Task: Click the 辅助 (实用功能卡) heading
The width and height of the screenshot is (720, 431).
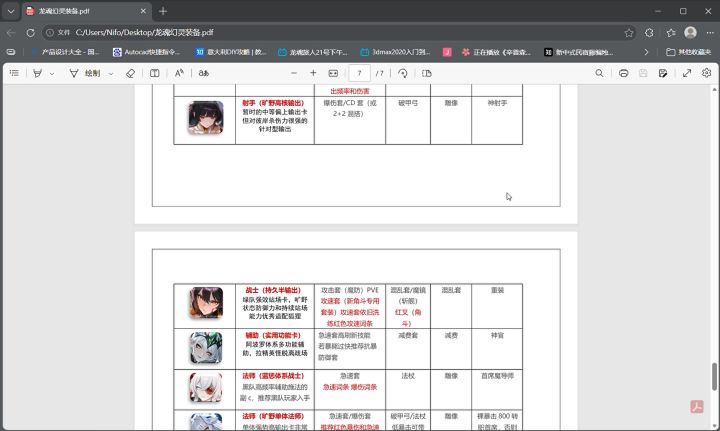Action: point(273,335)
